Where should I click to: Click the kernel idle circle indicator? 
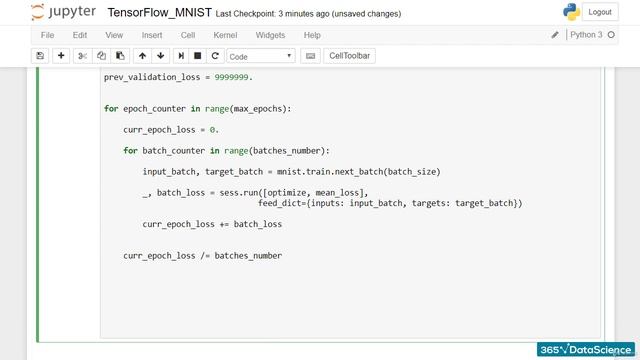611,35
